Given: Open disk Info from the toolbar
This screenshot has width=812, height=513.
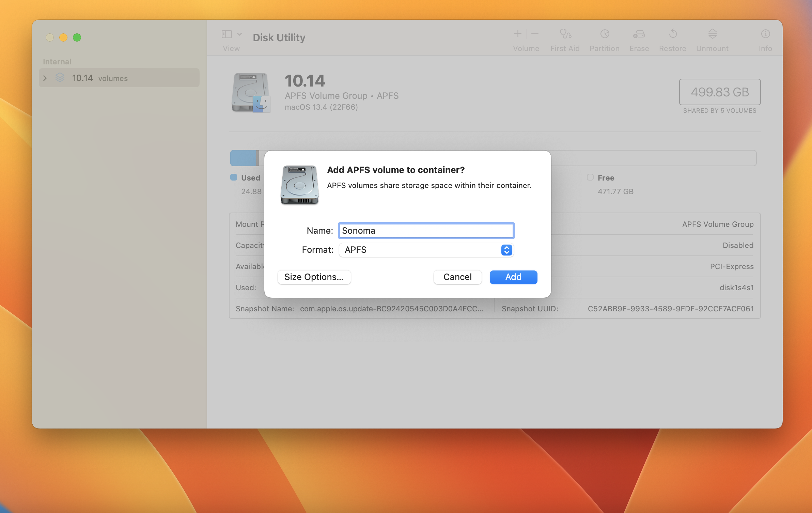Looking at the screenshot, I should tap(765, 34).
